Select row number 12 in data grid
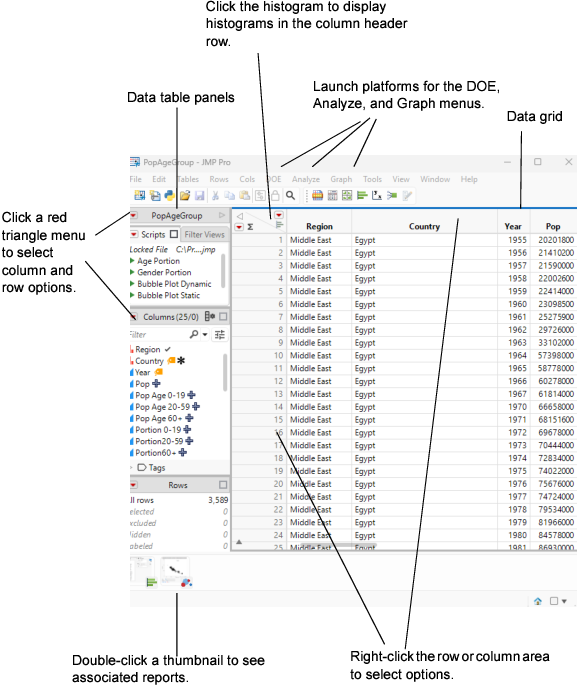This screenshot has width=580, height=692. tap(278, 381)
